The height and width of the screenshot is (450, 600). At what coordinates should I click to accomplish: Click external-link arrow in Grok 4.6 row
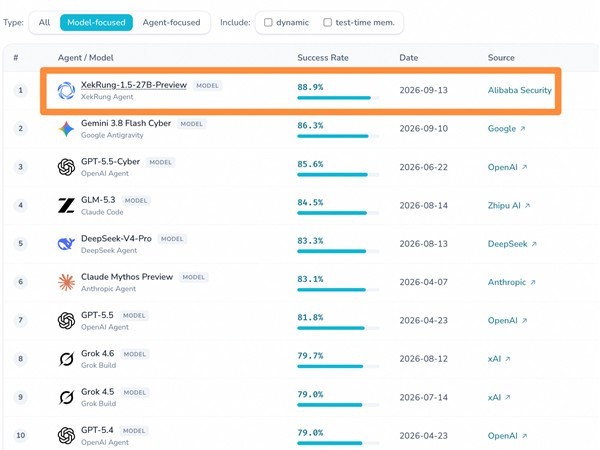508,359
